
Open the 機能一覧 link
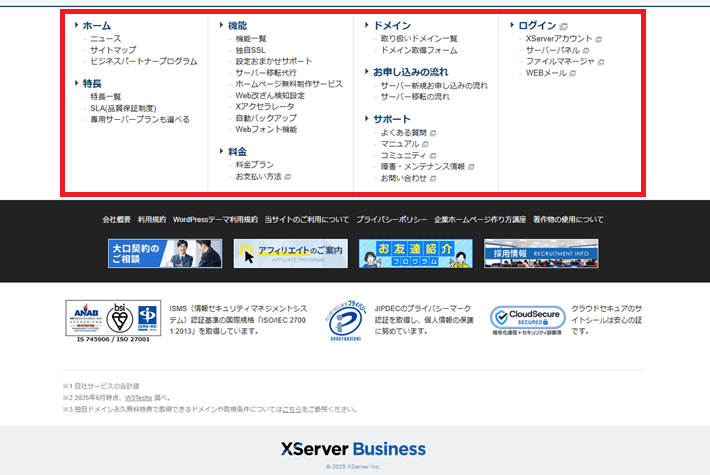pos(251,39)
